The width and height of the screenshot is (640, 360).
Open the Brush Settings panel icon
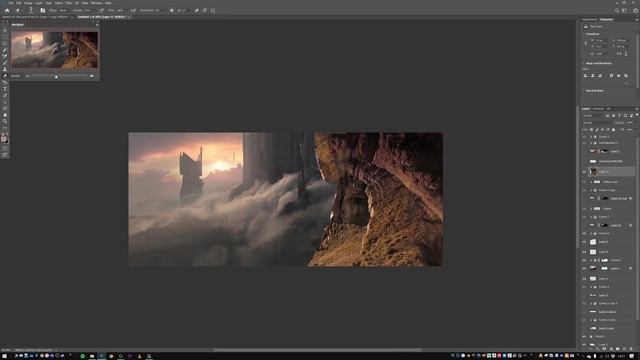(42, 10)
